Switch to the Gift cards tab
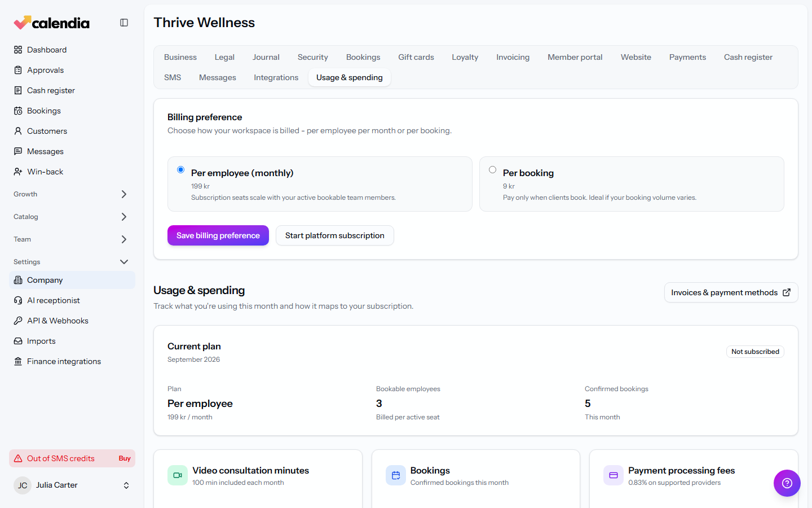Screen dimensions: 812x508 (416, 57)
